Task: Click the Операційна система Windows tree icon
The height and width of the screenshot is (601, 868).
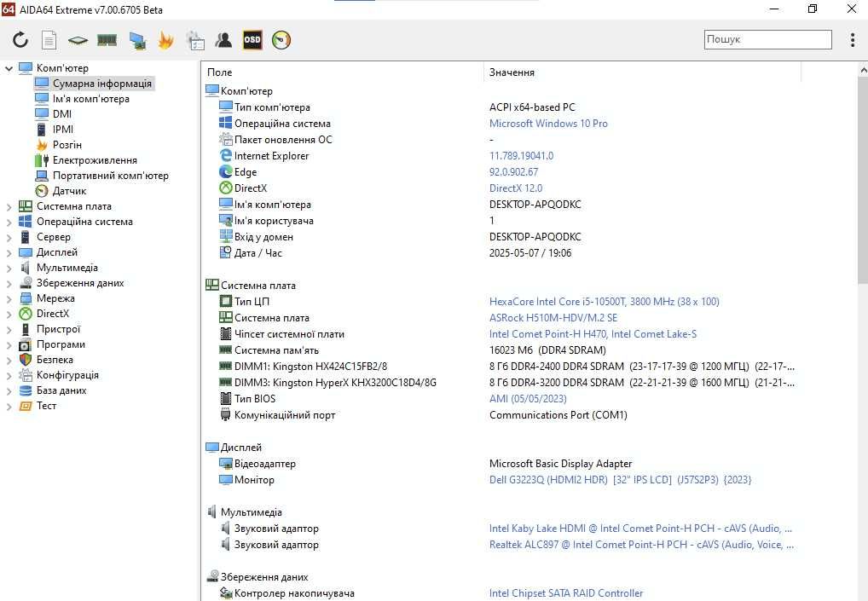Action: [x=26, y=222]
